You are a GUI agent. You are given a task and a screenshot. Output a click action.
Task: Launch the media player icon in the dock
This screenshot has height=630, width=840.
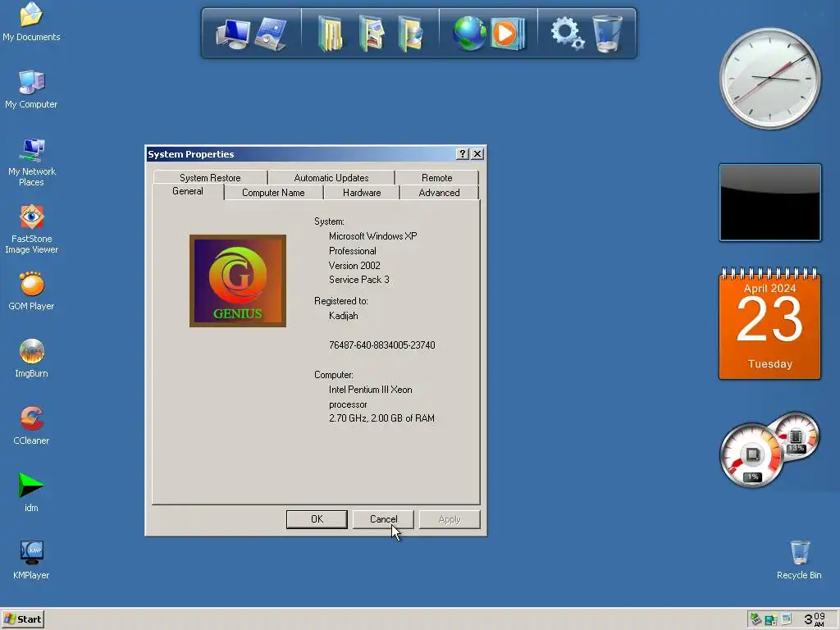(x=507, y=34)
